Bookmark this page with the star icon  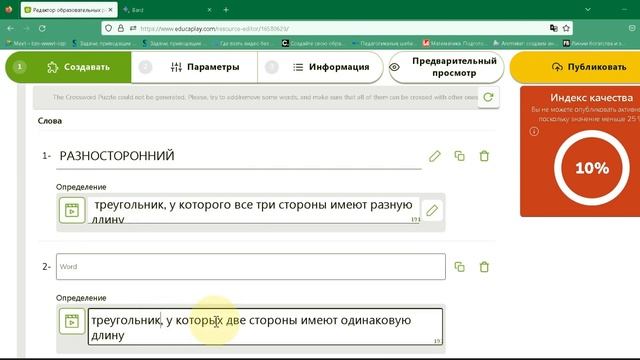566,28
